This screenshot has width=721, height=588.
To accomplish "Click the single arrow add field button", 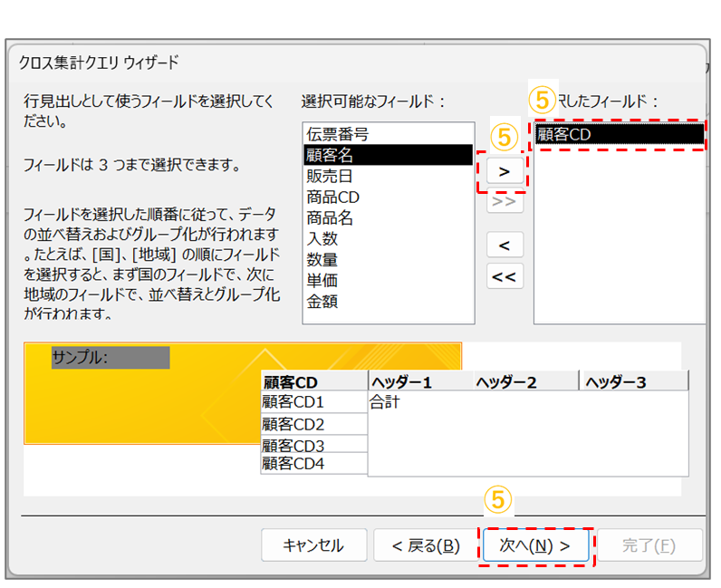I will [x=505, y=170].
